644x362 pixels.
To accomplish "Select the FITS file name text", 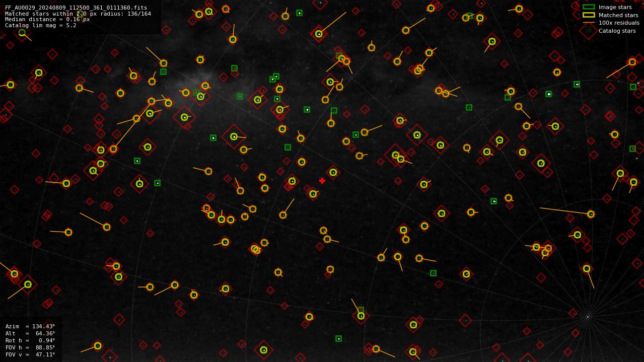I will tap(76, 8).
